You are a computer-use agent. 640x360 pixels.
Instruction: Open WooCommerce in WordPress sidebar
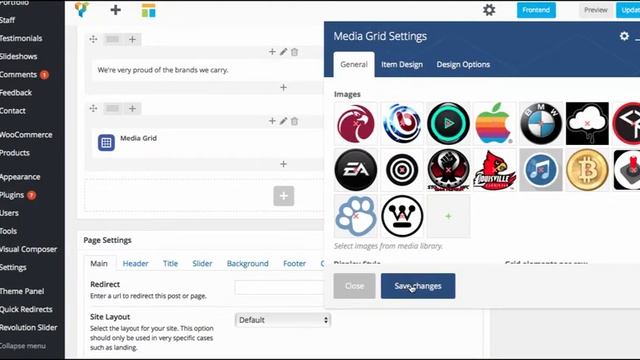click(x=26, y=135)
